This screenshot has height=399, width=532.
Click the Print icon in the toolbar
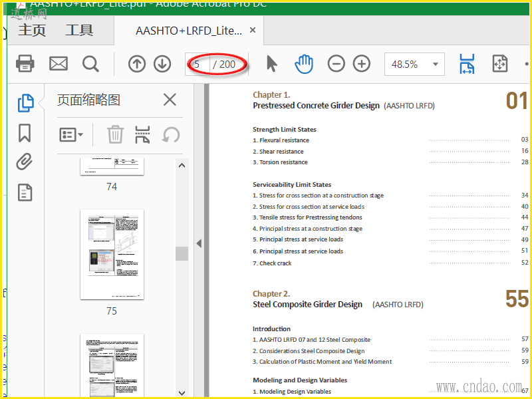point(25,64)
